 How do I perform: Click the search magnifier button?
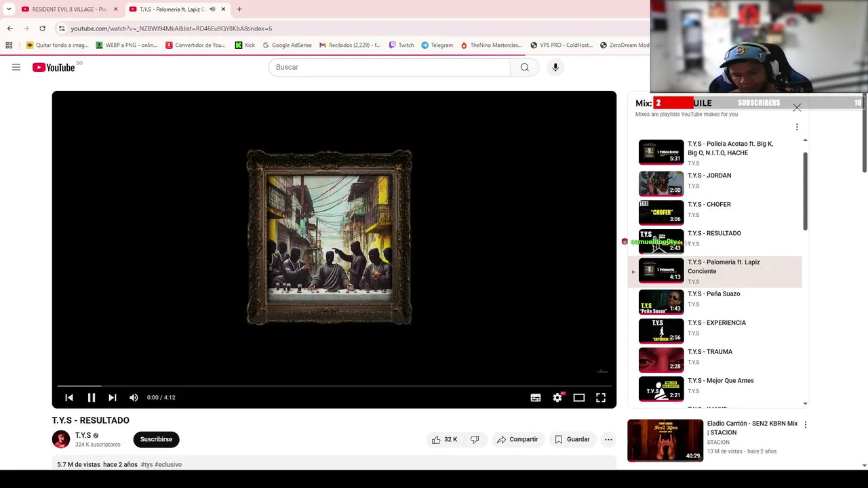525,67
